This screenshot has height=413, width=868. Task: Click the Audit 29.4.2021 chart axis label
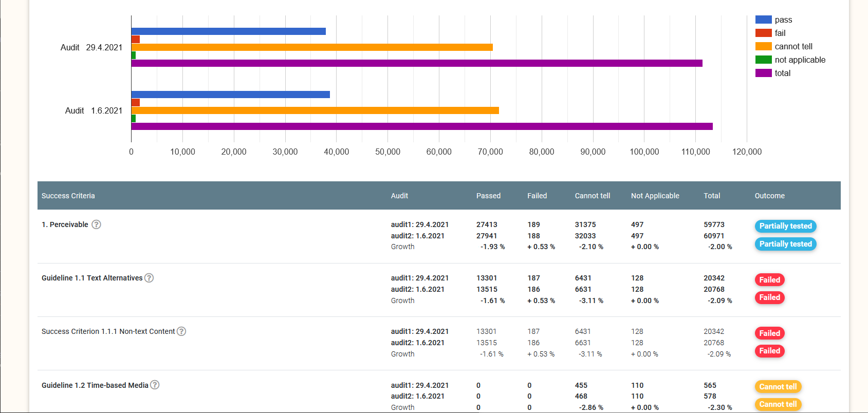click(91, 47)
